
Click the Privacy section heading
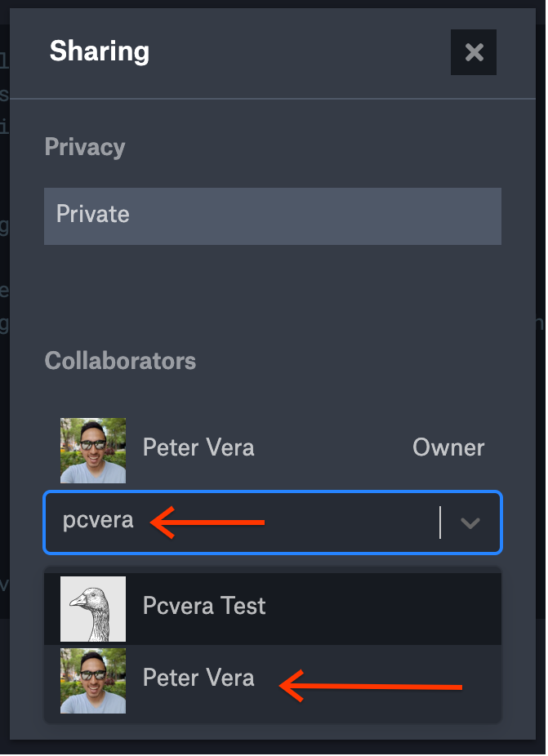85,147
